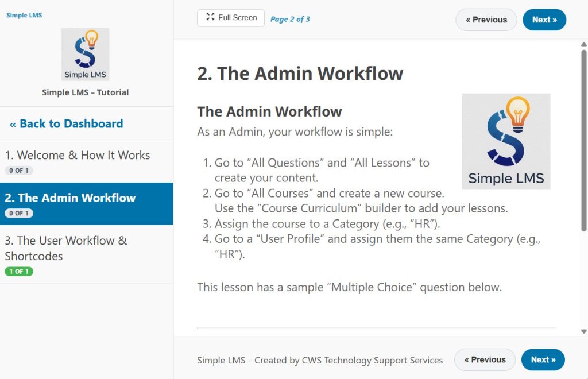Click the bottom Next button

tap(543, 359)
